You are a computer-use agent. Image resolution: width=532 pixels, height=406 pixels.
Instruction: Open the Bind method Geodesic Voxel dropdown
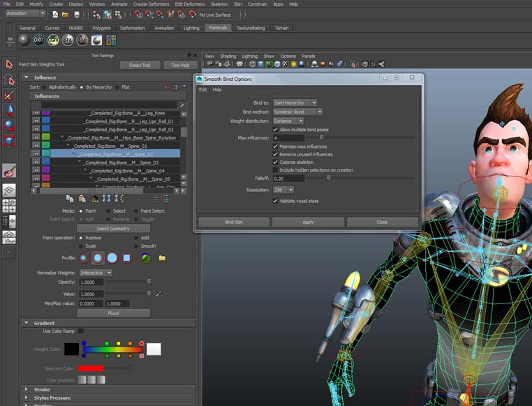tap(298, 112)
